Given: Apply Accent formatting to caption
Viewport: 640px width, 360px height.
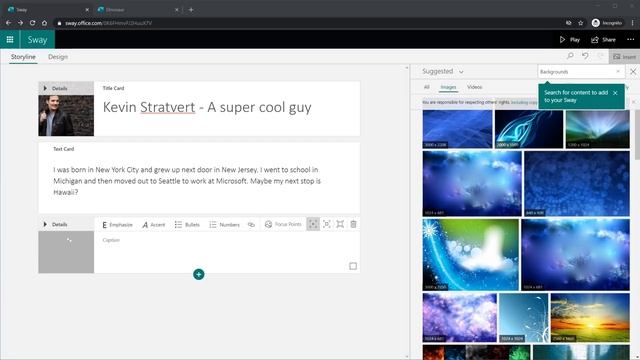Looking at the screenshot, I should pos(153,224).
